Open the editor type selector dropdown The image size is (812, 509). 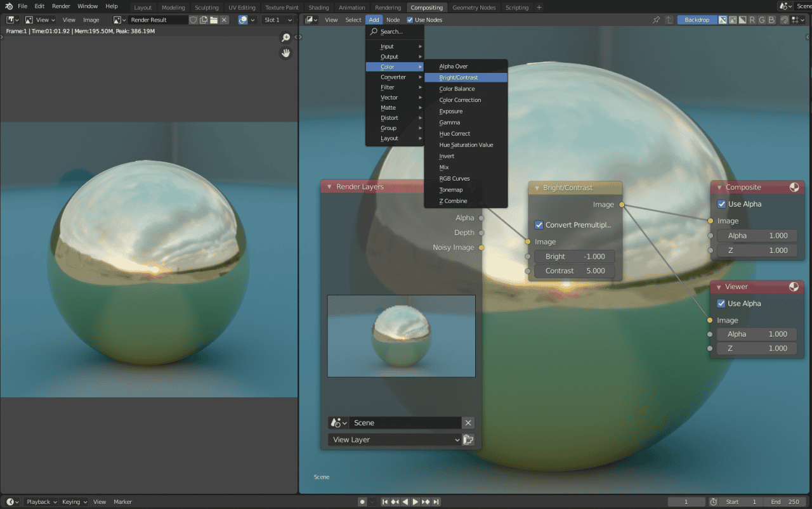pyautogui.click(x=11, y=20)
